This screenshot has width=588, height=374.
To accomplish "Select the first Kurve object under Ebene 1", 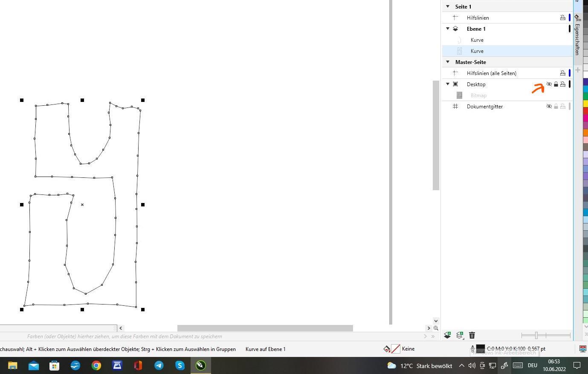I will pyautogui.click(x=477, y=40).
